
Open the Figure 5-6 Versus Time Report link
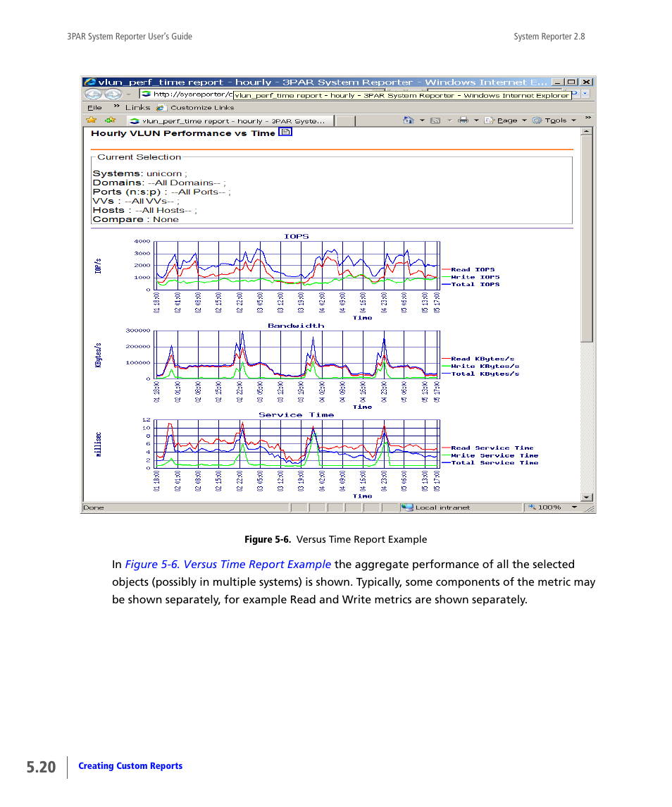[x=228, y=565]
